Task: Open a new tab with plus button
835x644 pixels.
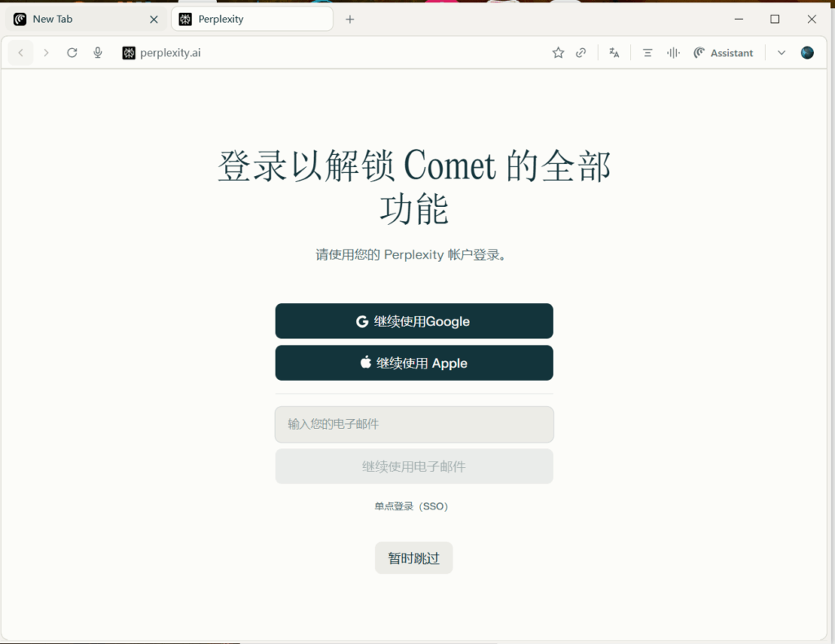Action: [x=350, y=19]
